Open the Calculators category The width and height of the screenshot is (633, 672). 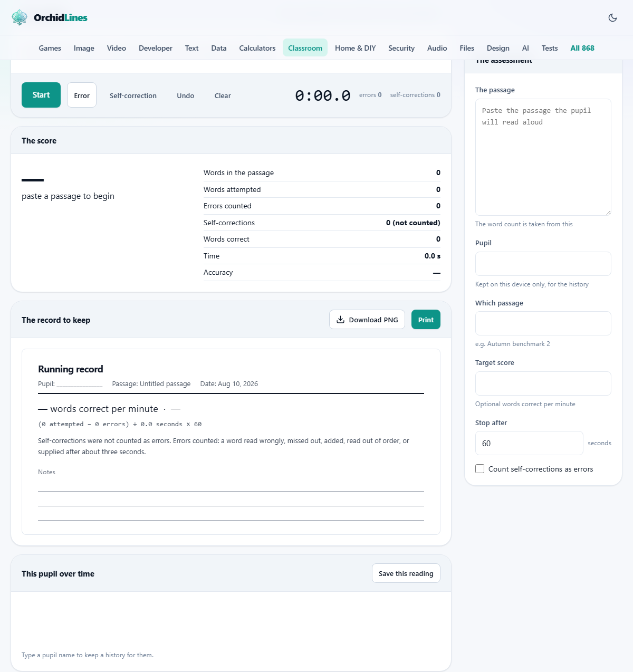point(257,48)
